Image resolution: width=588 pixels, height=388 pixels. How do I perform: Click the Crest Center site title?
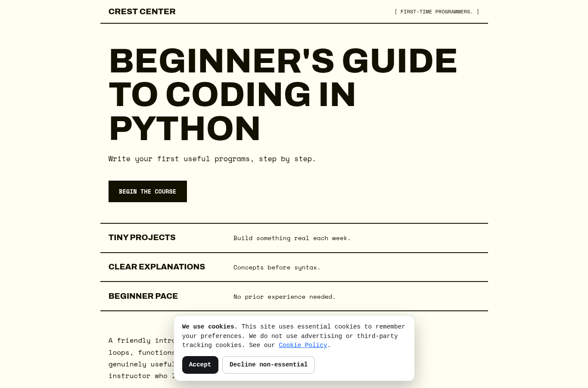(x=142, y=12)
